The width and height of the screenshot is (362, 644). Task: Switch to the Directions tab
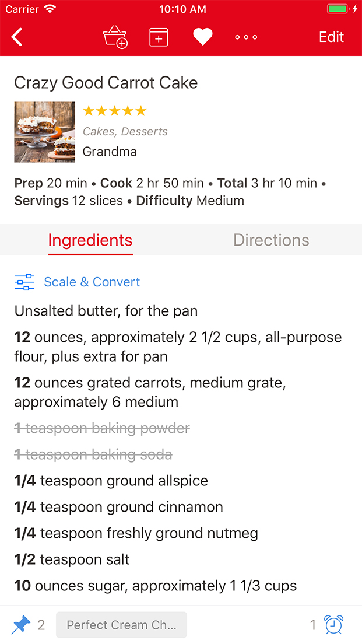(x=271, y=240)
